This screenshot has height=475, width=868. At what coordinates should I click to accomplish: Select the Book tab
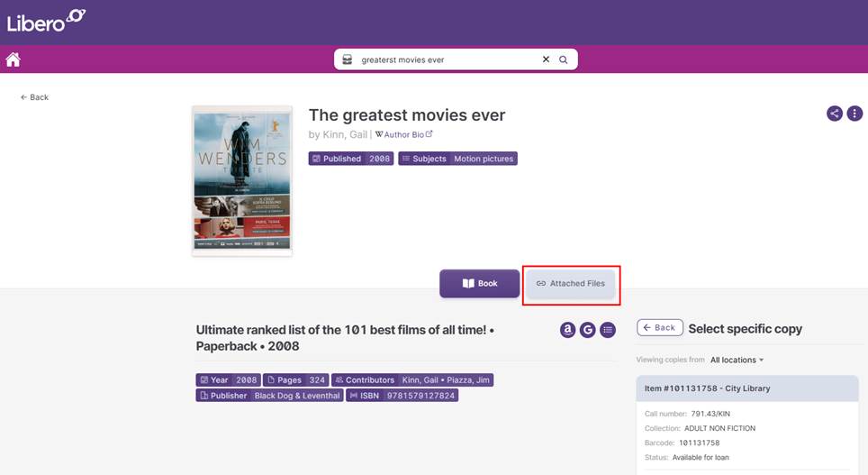pyautogui.click(x=479, y=284)
